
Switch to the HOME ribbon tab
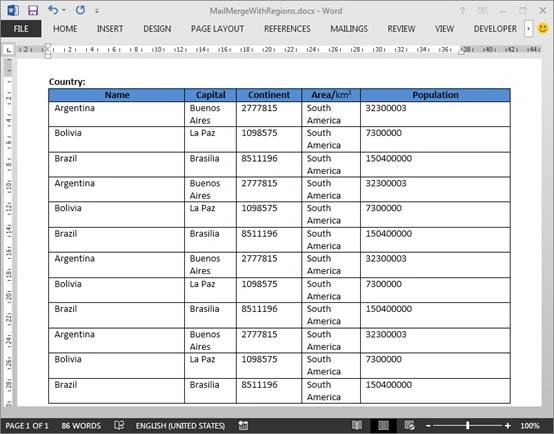[x=65, y=29]
